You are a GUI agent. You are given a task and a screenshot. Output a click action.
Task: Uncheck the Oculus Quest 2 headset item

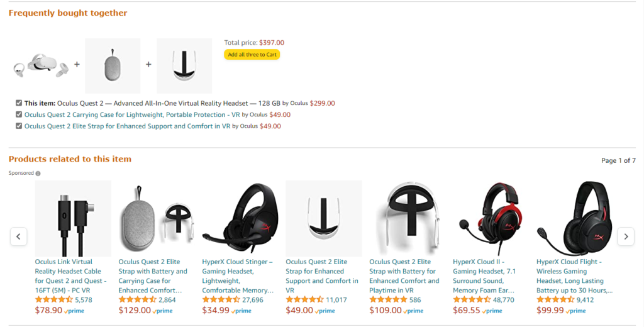tap(19, 103)
